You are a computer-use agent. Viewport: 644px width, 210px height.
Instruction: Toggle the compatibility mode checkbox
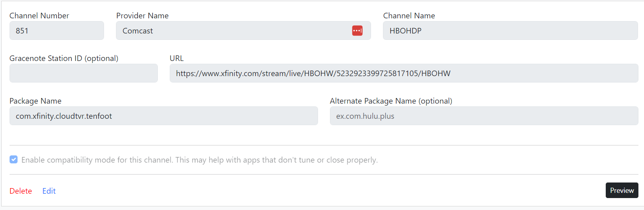click(14, 160)
